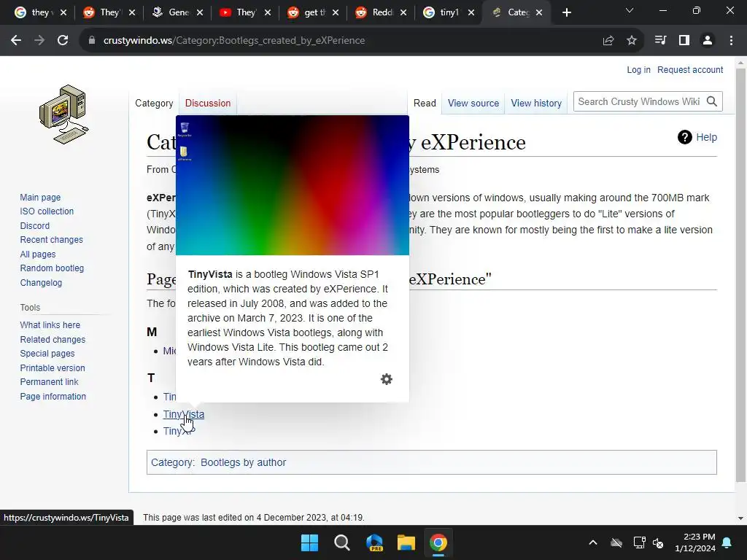
Task: Click the page vertical scrollbar
Action: 740,274
